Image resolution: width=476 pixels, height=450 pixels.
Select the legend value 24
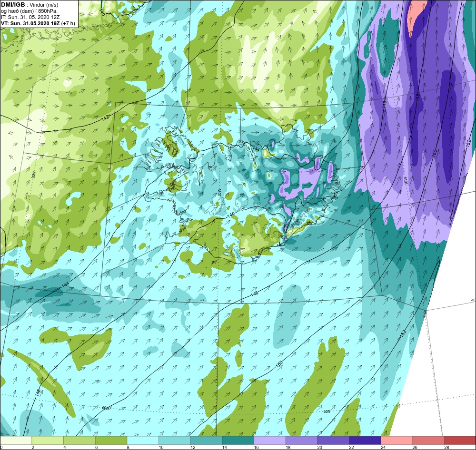[383, 447]
